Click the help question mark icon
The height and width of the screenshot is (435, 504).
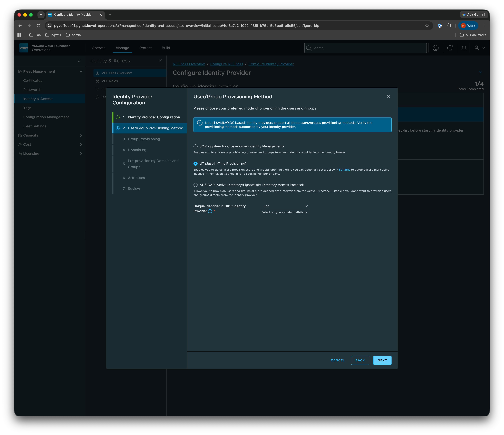(480, 73)
